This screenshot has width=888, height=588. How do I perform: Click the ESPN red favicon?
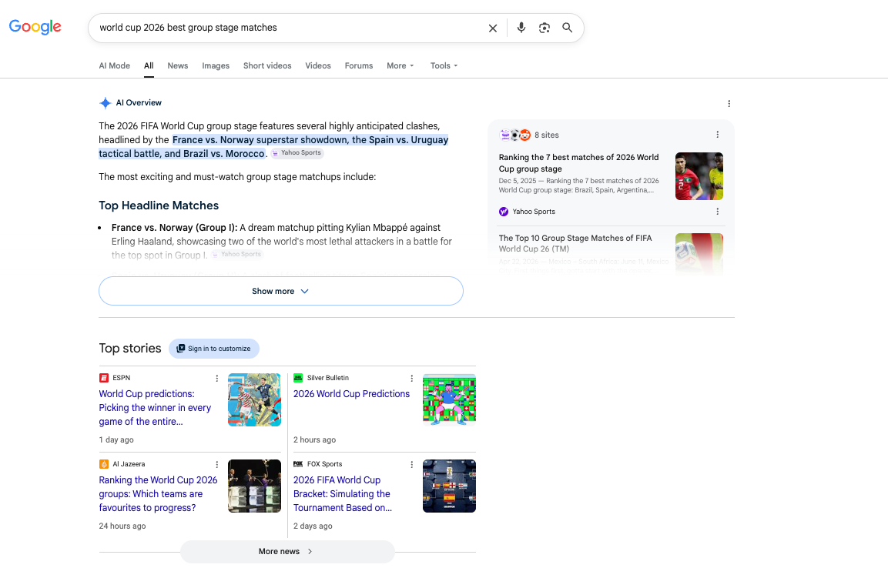(104, 378)
